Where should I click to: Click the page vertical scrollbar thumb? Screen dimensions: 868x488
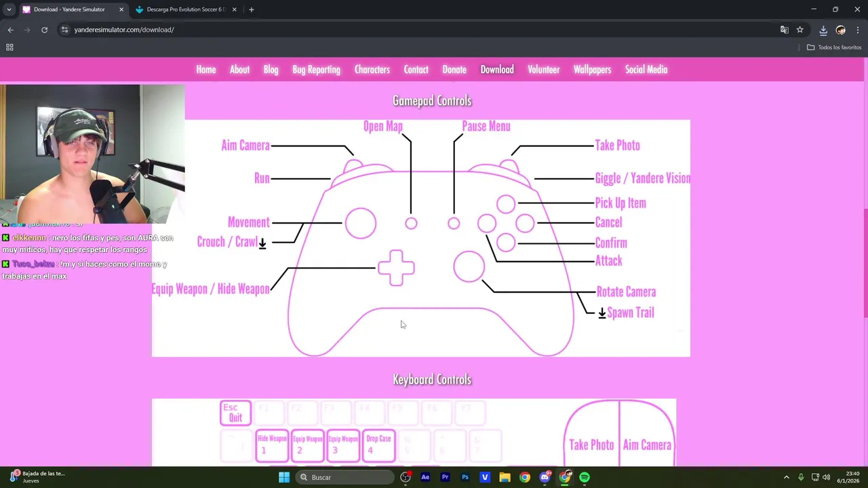(x=865, y=264)
